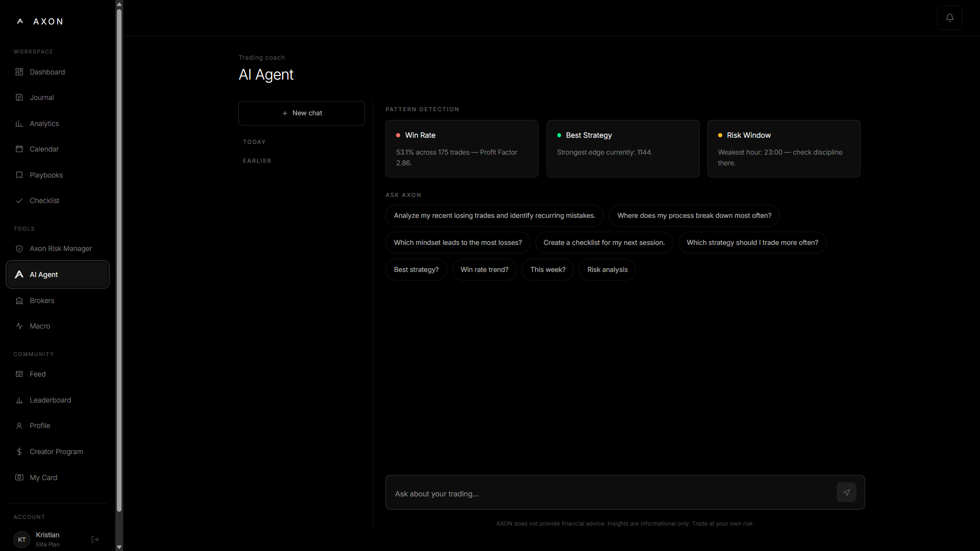The width and height of the screenshot is (980, 551).
Task: Click 'Create a checklist for my next session'
Action: (604, 242)
